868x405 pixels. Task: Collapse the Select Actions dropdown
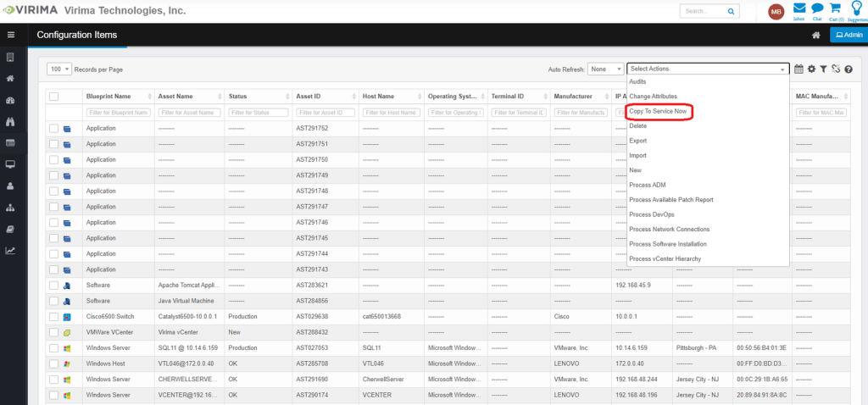[x=708, y=69]
